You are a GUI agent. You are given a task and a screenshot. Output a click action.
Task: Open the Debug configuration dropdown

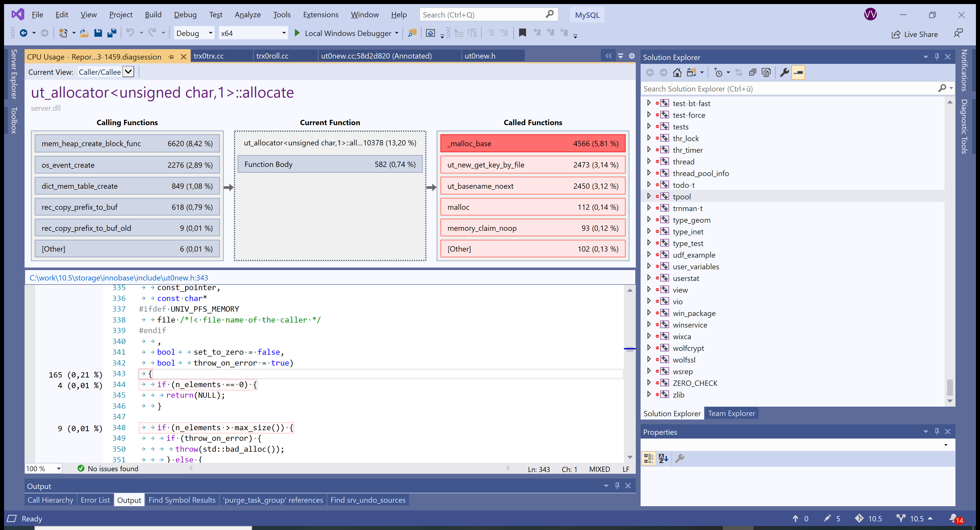[x=210, y=33]
